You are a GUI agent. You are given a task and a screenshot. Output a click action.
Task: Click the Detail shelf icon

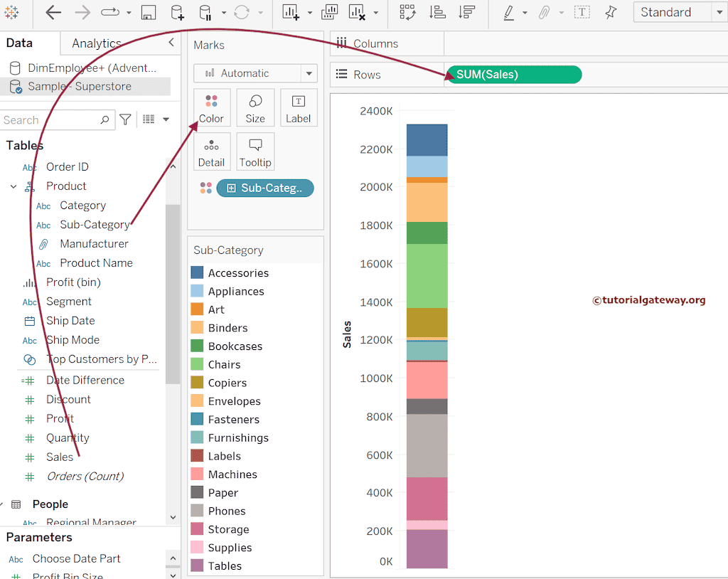tap(211, 151)
